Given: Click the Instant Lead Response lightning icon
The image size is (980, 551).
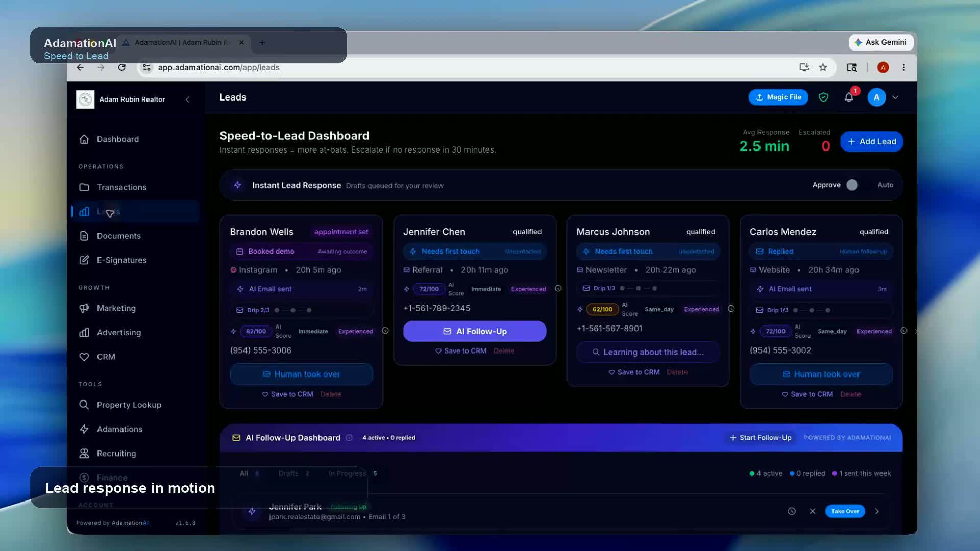Looking at the screenshot, I should (237, 185).
